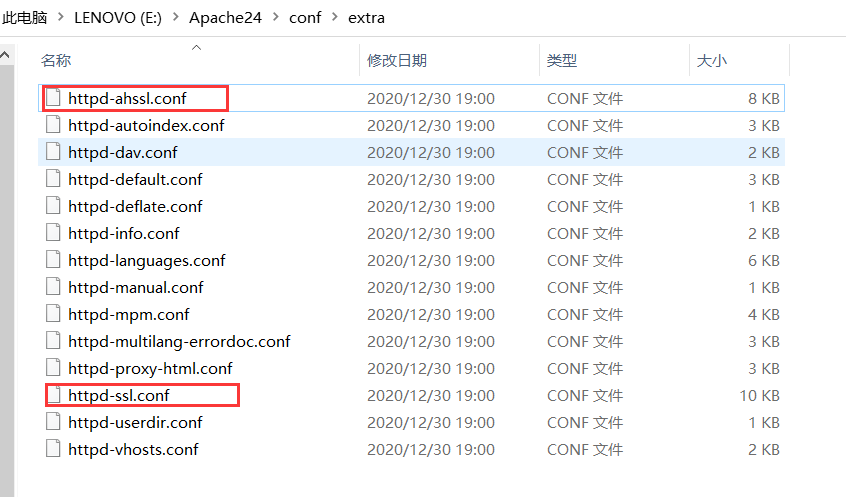The image size is (846, 497).
Task: Click the httpd-dav.conf file icon
Action: 53,152
